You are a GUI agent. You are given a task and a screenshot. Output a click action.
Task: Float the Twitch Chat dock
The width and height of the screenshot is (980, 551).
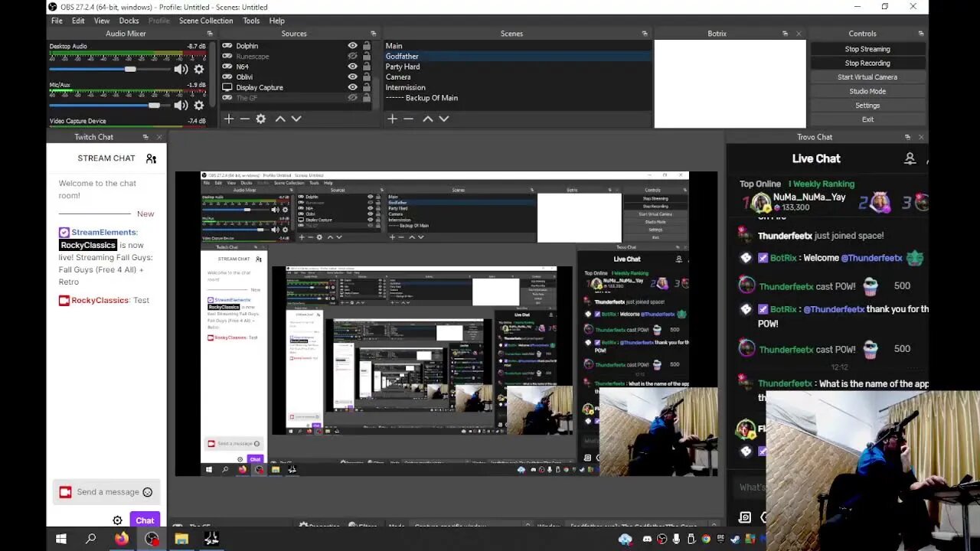(145, 137)
